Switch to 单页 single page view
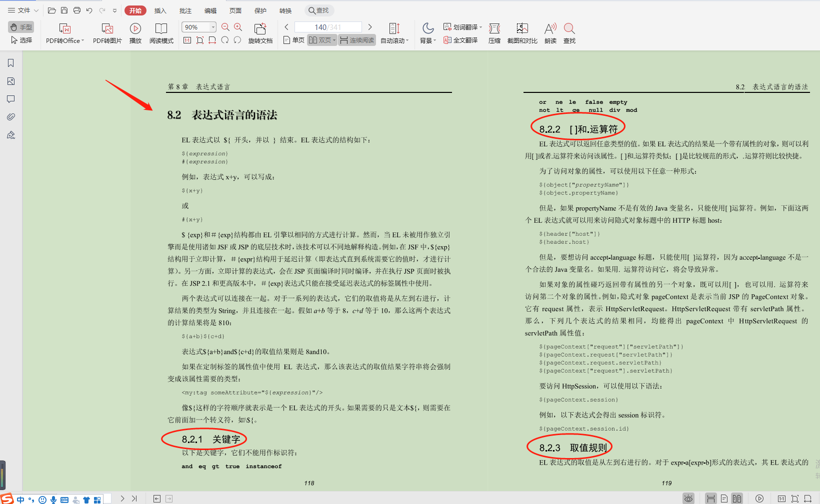Viewport: 820px width, 504px height. (294, 40)
